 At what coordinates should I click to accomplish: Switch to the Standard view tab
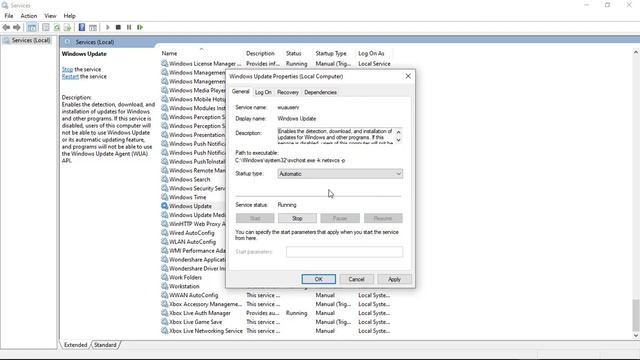coord(105,345)
